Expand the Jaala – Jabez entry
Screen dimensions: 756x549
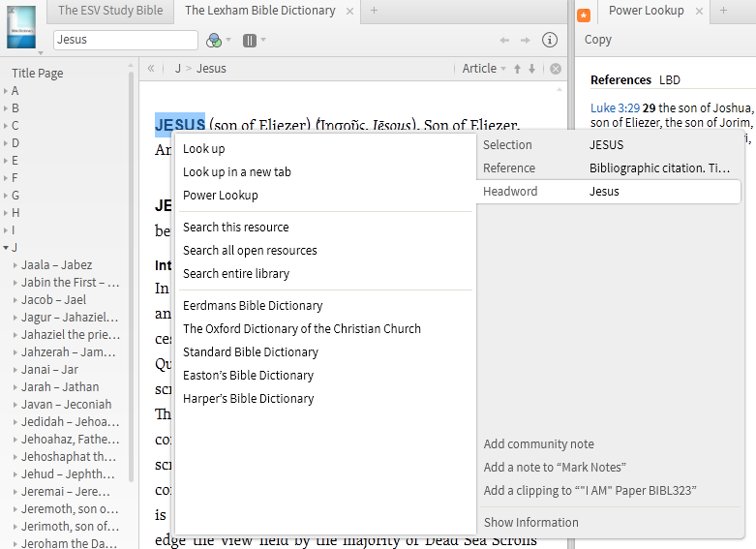pos(15,265)
